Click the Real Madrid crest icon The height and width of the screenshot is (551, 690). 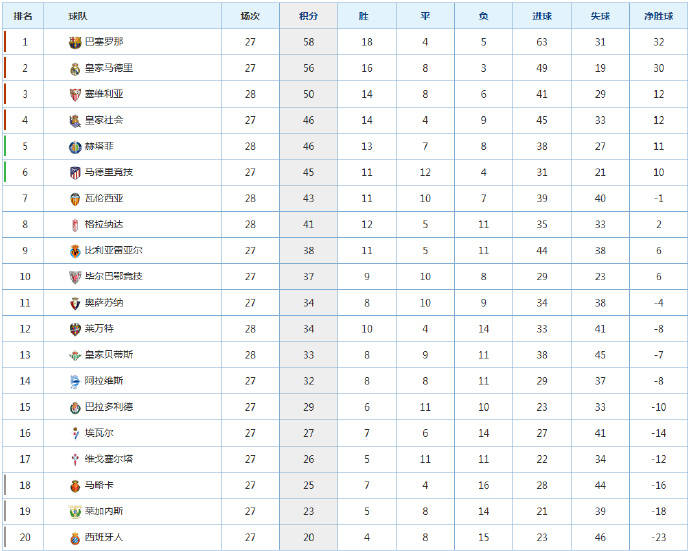[75, 69]
